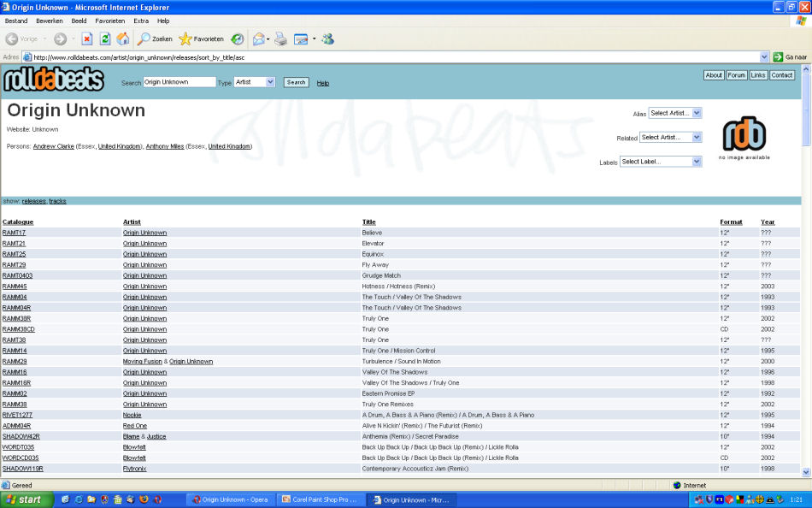
Task: Open the Bewerken menu
Action: pos(50,21)
